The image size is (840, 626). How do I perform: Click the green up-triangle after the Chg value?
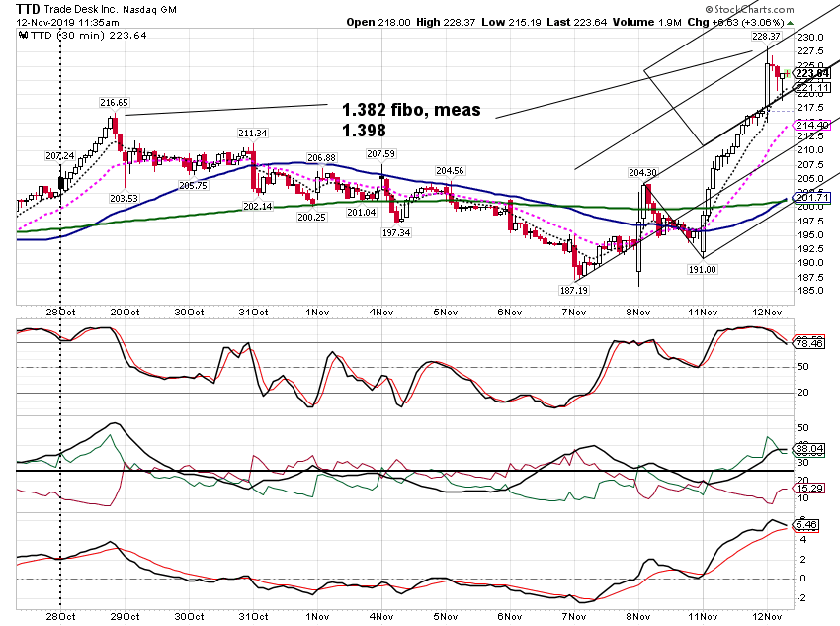790,23
